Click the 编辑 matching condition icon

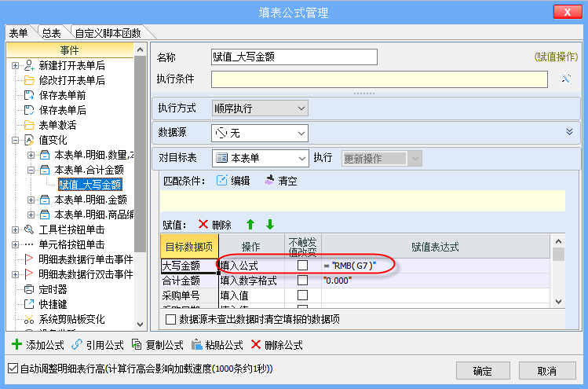pos(221,181)
